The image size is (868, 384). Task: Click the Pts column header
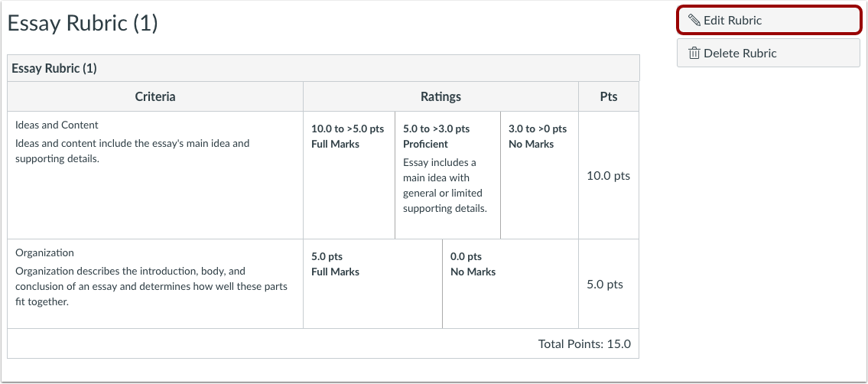pyautogui.click(x=609, y=97)
